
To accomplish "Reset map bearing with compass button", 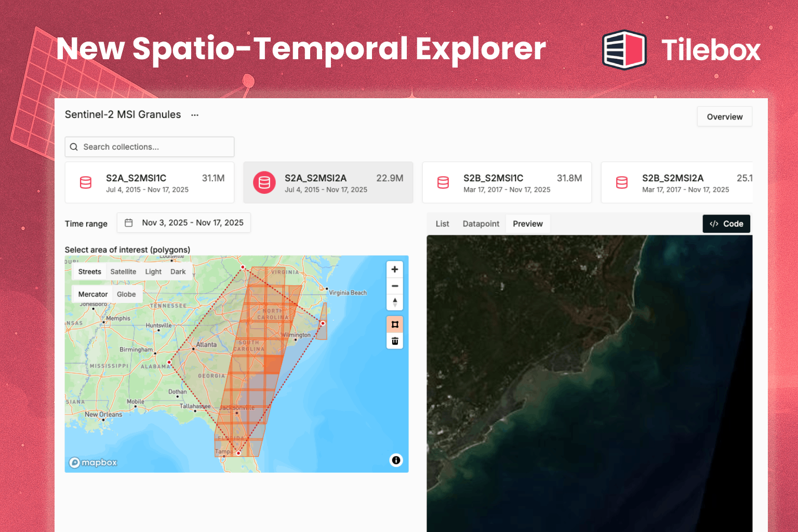I will pos(395,302).
